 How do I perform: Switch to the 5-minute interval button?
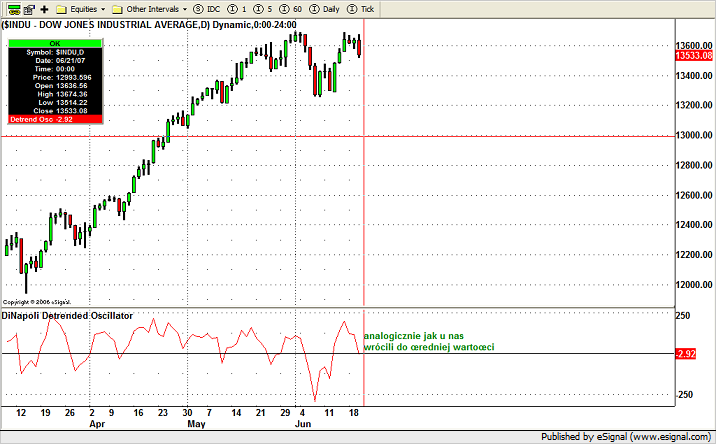pos(263,9)
